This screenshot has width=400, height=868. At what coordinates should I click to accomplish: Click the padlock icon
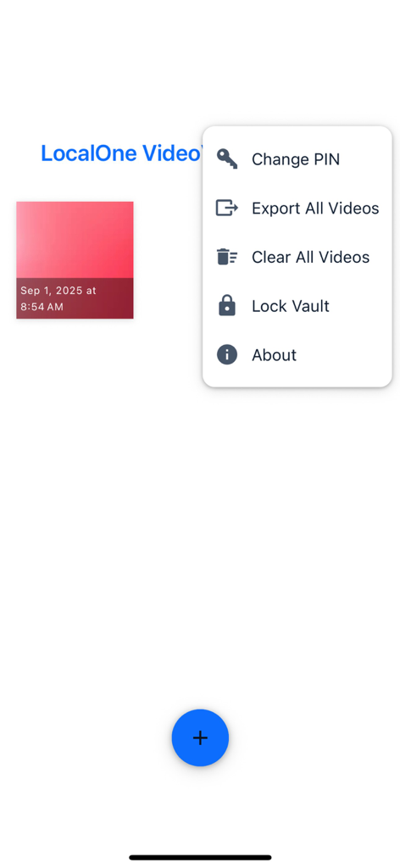[227, 305]
